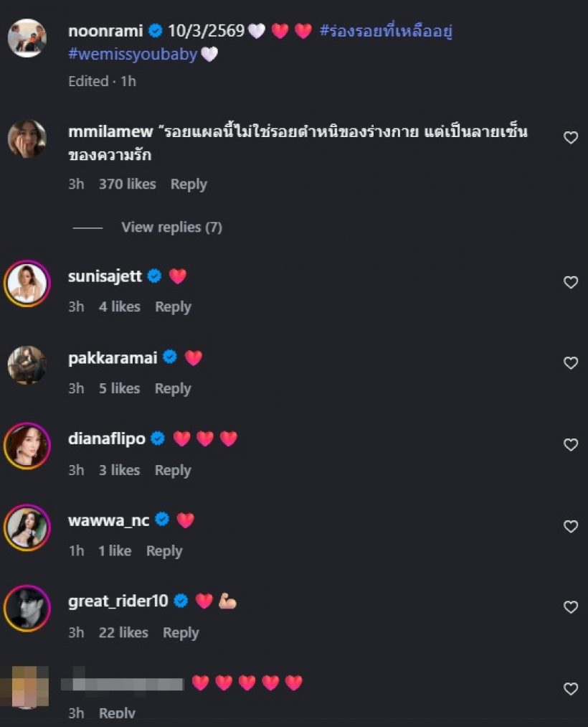Image resolution: width=588 pixels, height=727 pixels.
Task: Toggle like on great_rider10's comment
Action: point(571,606)
